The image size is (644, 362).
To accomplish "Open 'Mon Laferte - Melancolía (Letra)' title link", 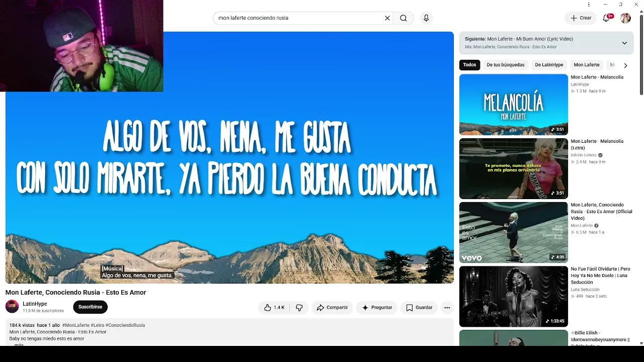I will [597, 144].
